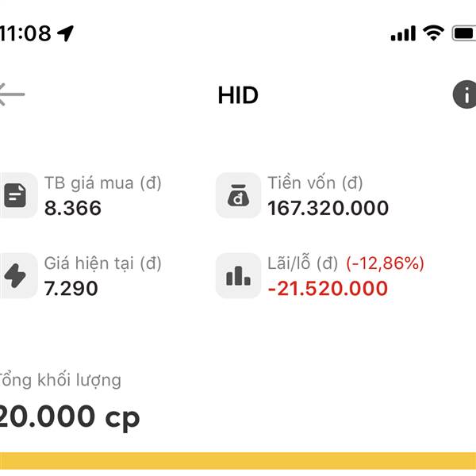Viewport: 476px width, 476px height.
Task: Tap the yellow bar at bottom
Action: tap(238, 461)
